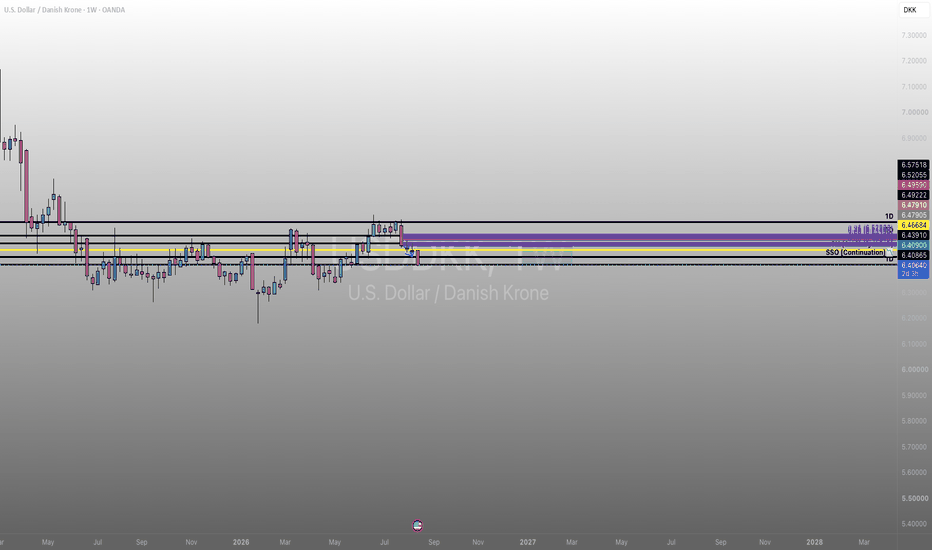The height and width of the screenshot is (550, 932).
Task: Click the U.S. Dollar / Danish Krone title
Action: click(x=41, y=10)
